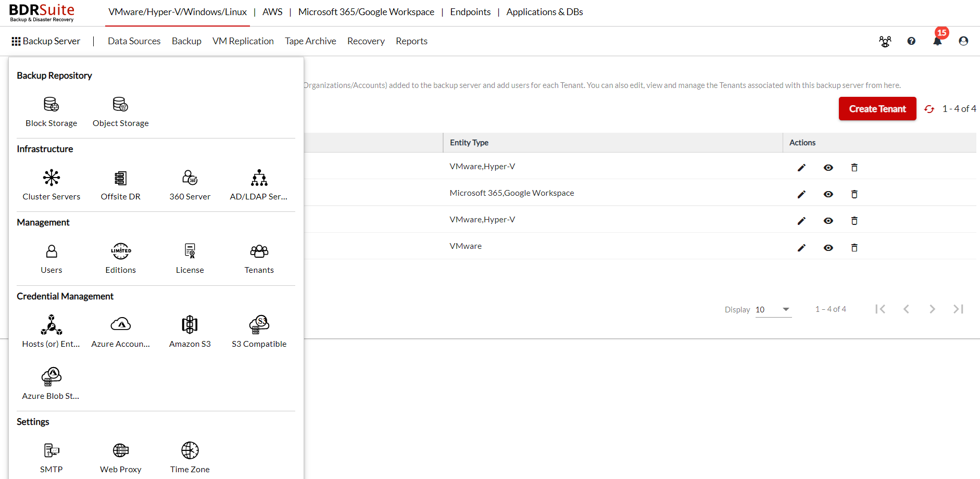Go to previous page of tenants
Viewport: 980px width, 479px height.
(x=906, y=309)
